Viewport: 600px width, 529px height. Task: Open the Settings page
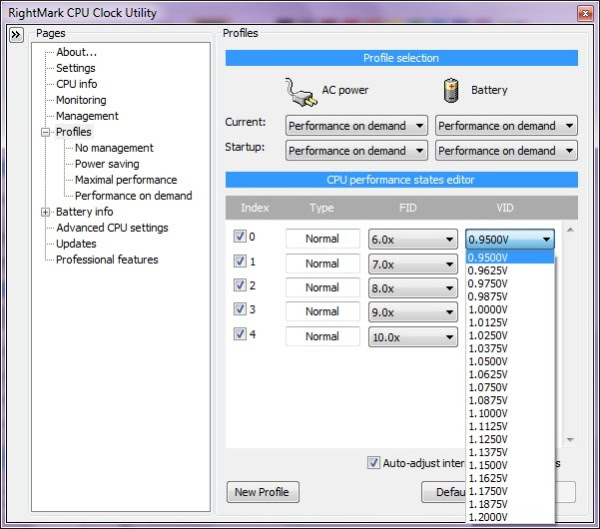[76, 68]
